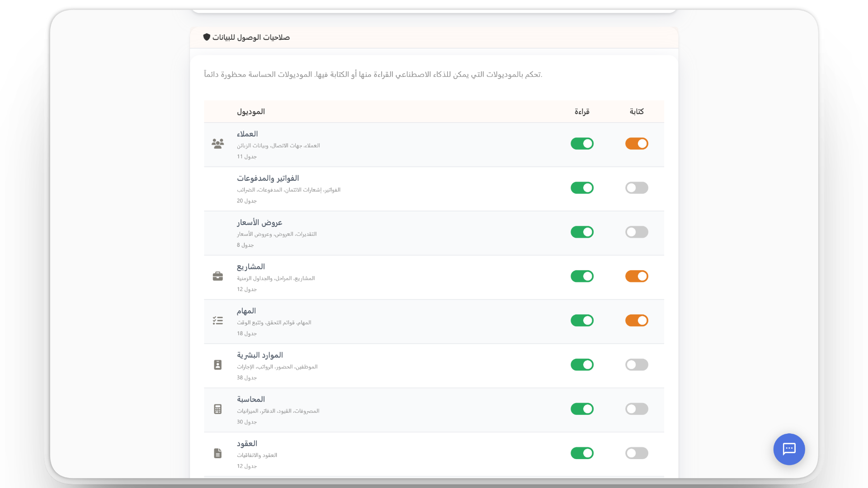
Task: Turn off read access for عروض الأسعار
Action: pyautogui.click(x=582, y=232)
